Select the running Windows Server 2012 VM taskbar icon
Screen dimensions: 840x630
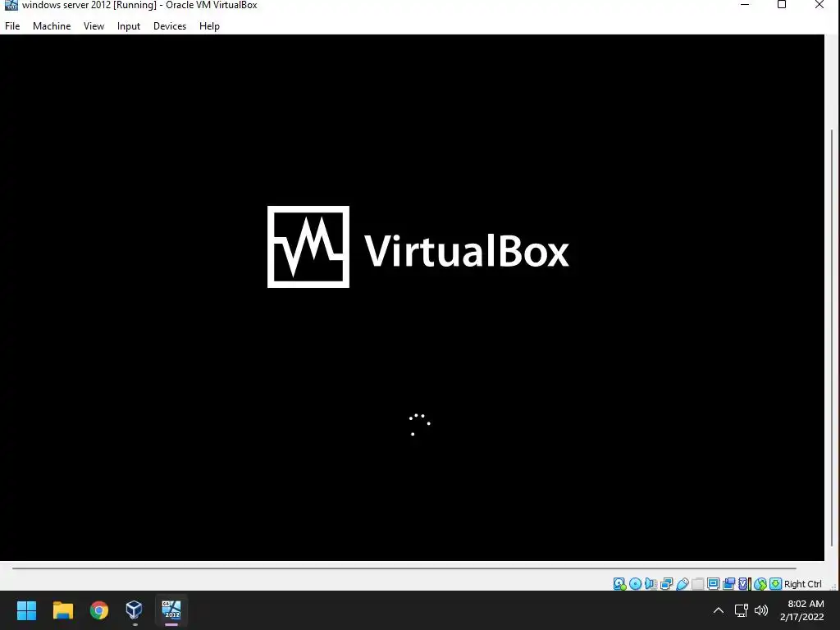(x=171, y=610)
